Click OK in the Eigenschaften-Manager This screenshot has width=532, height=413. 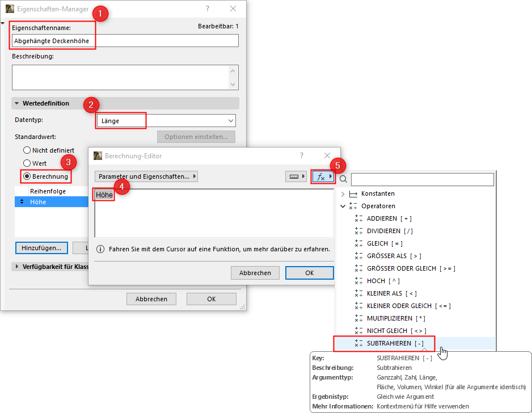pyautogui.click(x=212, y=299)
